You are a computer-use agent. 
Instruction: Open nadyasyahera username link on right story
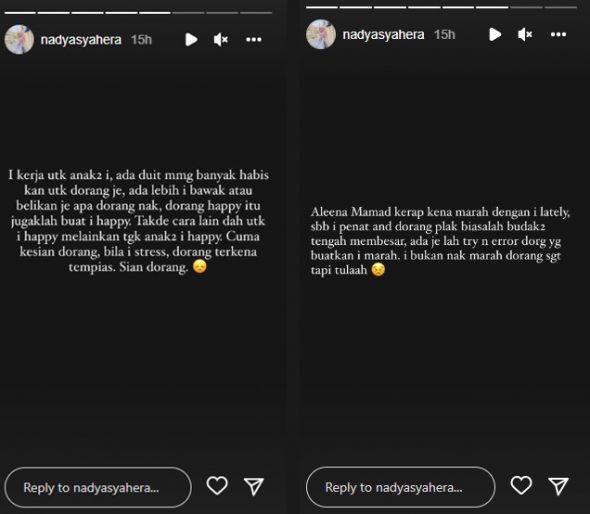[x=383, y=35]
